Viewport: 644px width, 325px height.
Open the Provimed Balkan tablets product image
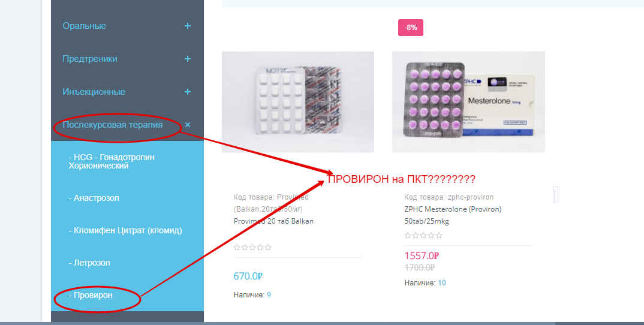pos(298,102)
